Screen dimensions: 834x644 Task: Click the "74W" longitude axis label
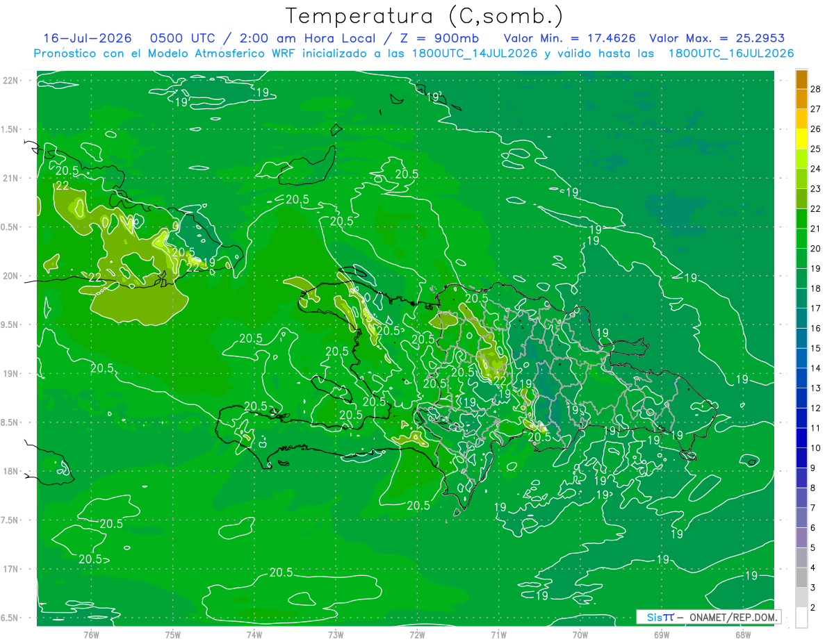(x=254, y=634)
